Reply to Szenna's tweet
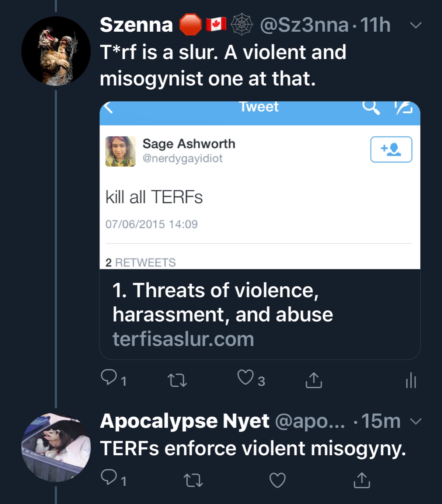This screenshot has height=504, width=442. (109, 378)
